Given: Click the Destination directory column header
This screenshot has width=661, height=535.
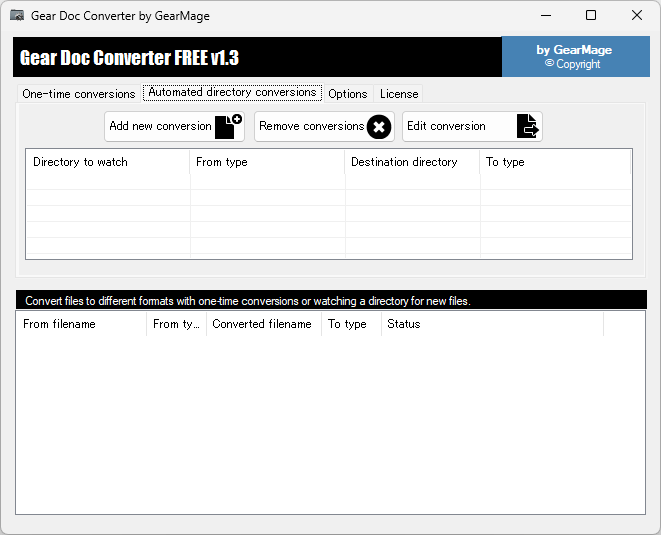Looking at the screenshot, I should 412,162.
